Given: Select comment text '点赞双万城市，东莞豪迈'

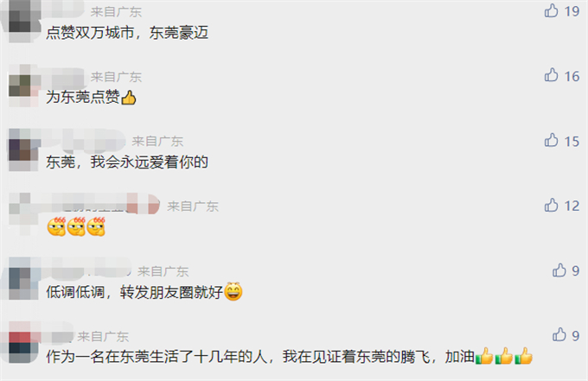Looking at the screenshot, I should click(127, 33).
